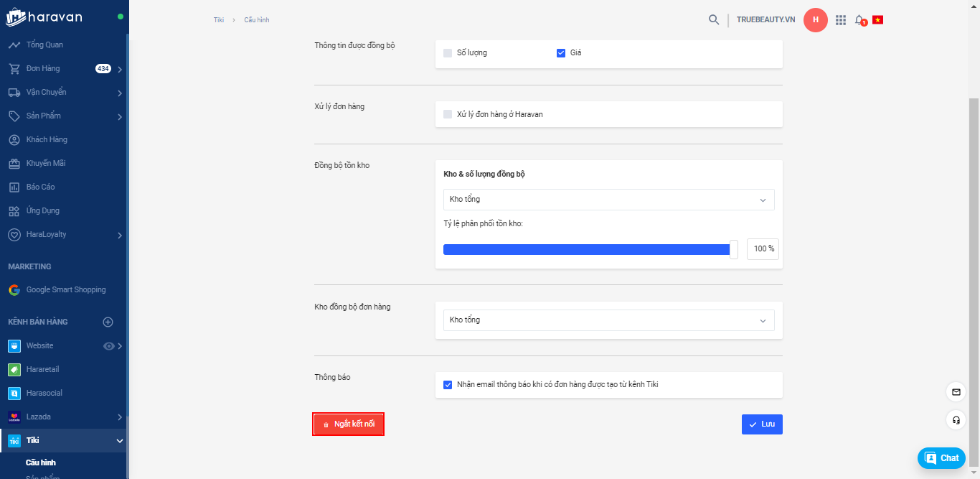Toggle Nhận email thông báo checkbox

[448, 384]
